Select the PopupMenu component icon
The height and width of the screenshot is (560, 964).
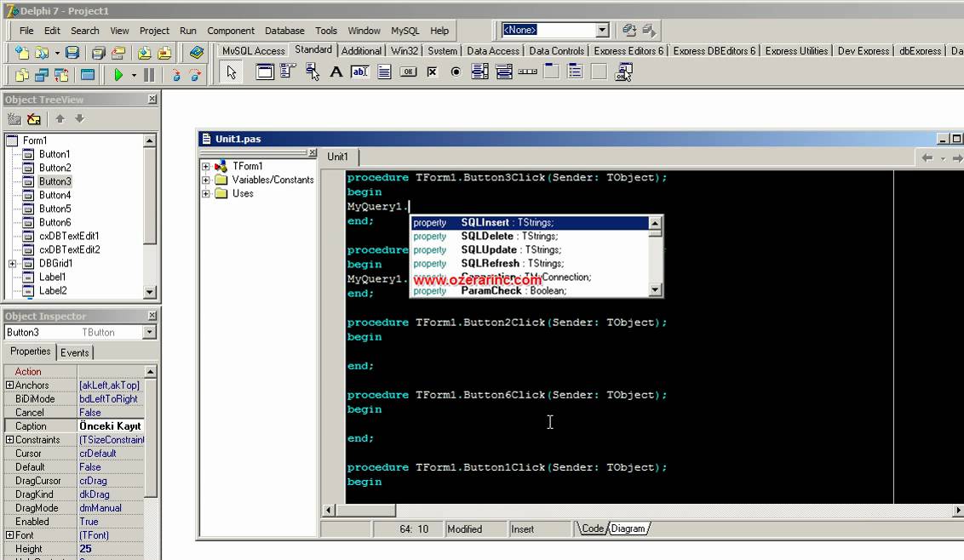[313, 72]
